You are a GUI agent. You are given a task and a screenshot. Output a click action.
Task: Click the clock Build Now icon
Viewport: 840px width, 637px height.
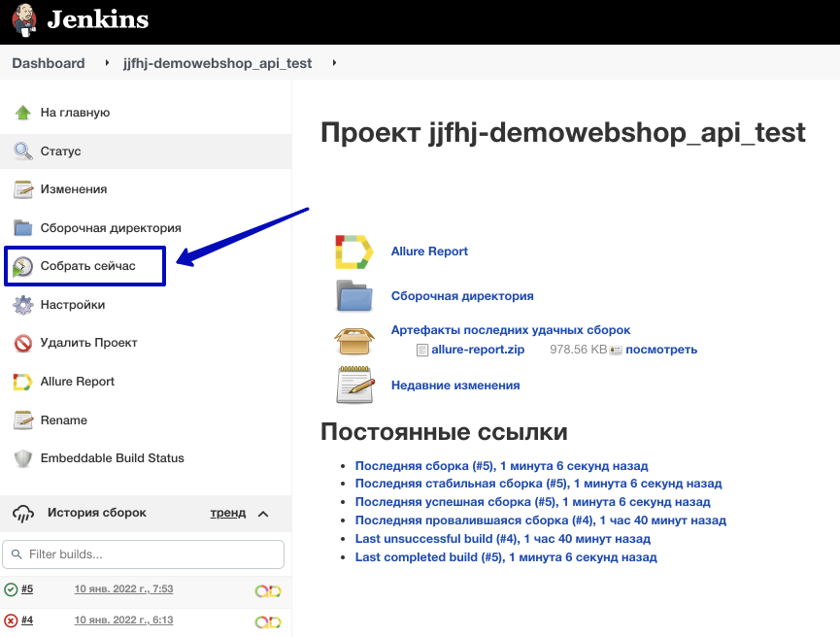(x=22, y=266)
